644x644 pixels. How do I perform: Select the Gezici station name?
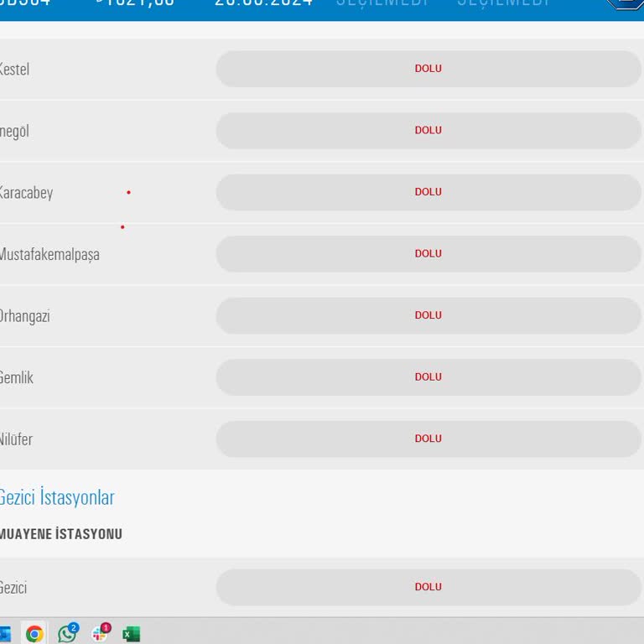click(x=13, y=588)
